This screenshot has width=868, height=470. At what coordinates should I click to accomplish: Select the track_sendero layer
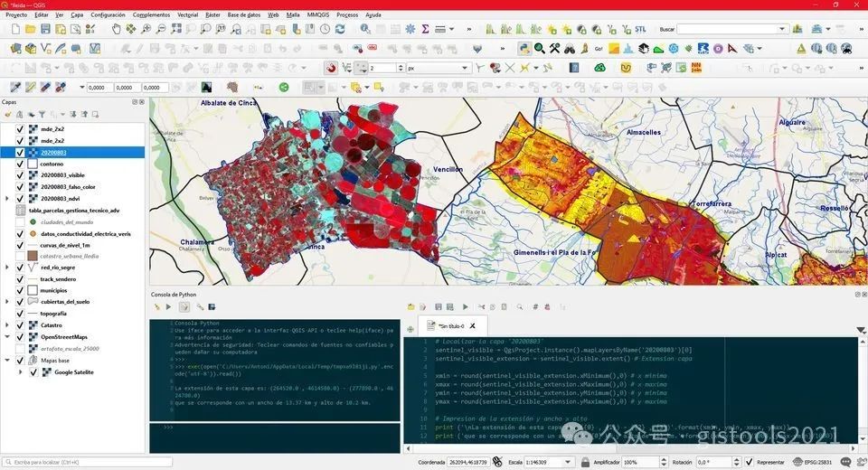[58, 279]
